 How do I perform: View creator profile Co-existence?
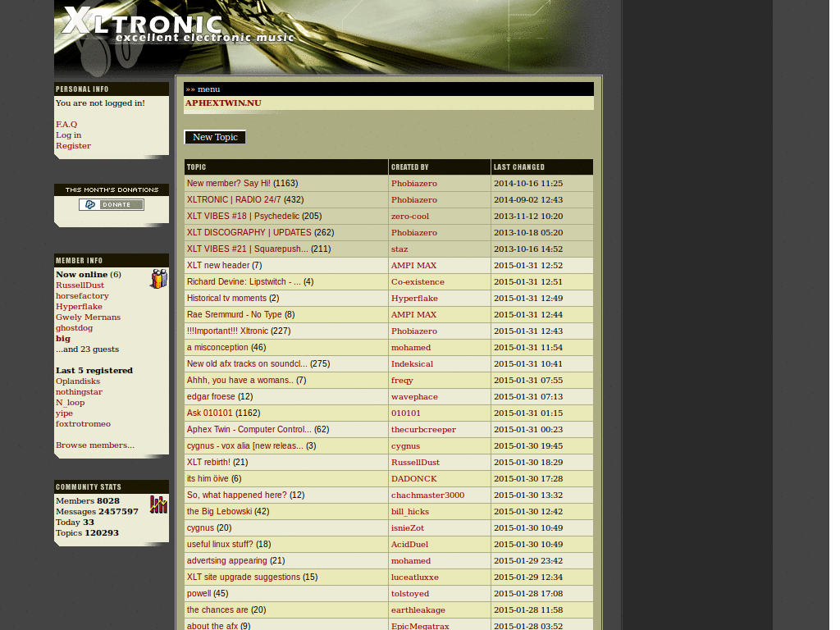[418, 282]
